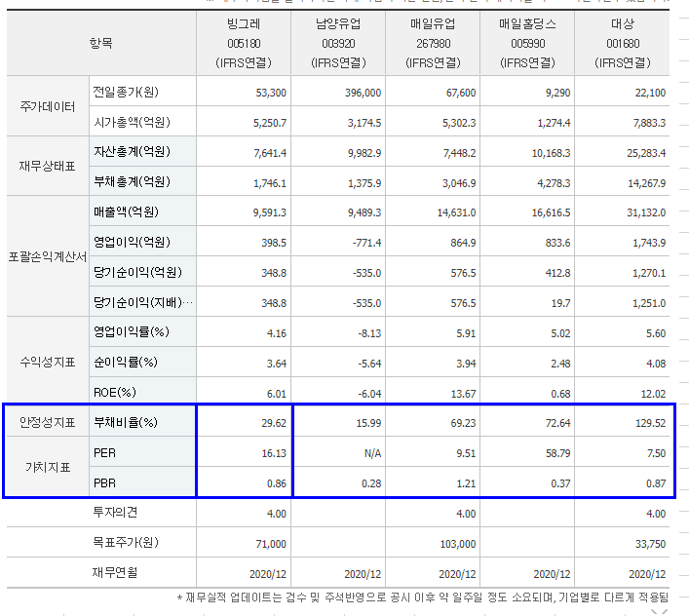
Task: Click the 재무실적 업데이트 footnote text
Action: [423, 597]
